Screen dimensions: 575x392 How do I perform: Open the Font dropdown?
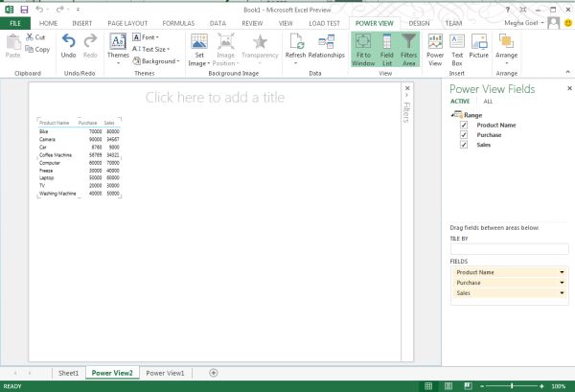(x=146, y=37)
